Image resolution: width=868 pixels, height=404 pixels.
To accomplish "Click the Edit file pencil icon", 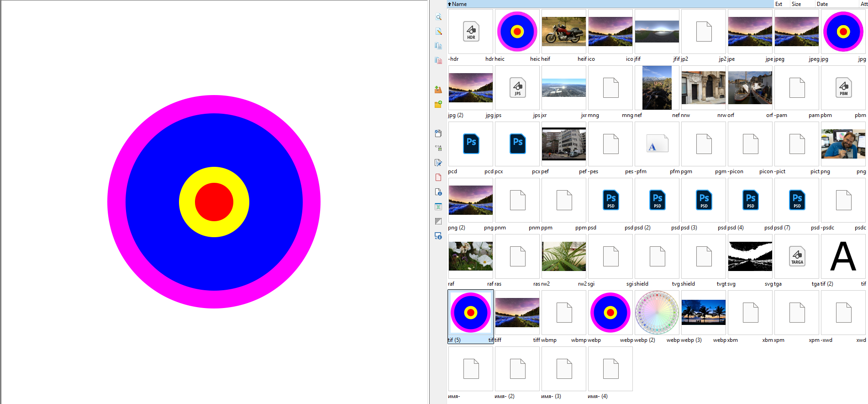I will click(x=438, y=32).
